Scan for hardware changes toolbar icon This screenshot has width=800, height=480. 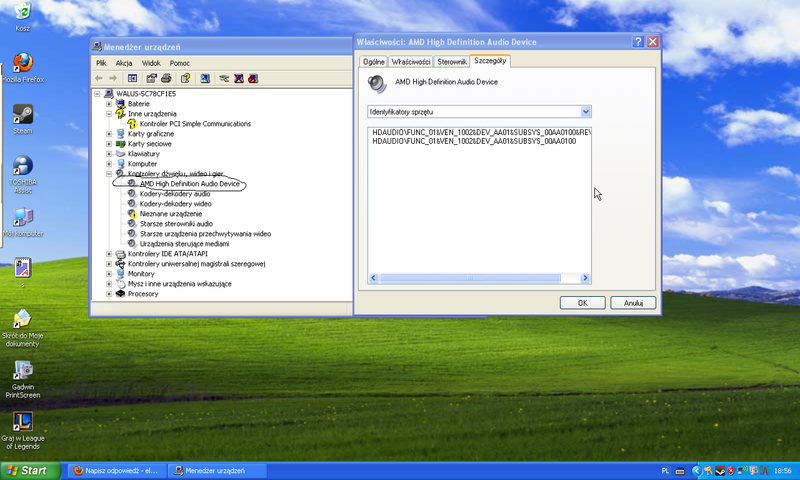205,78
